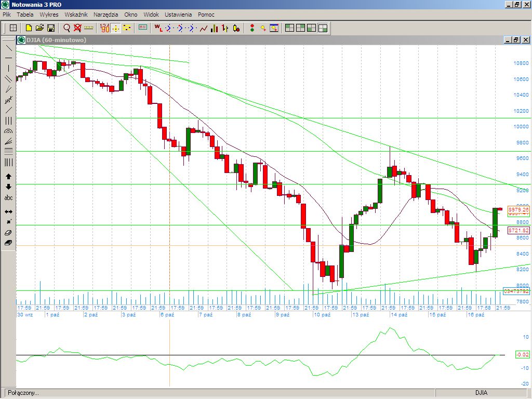Click the red numbers value display icon
Screen dimensions: 532x399
coord(105,28)
